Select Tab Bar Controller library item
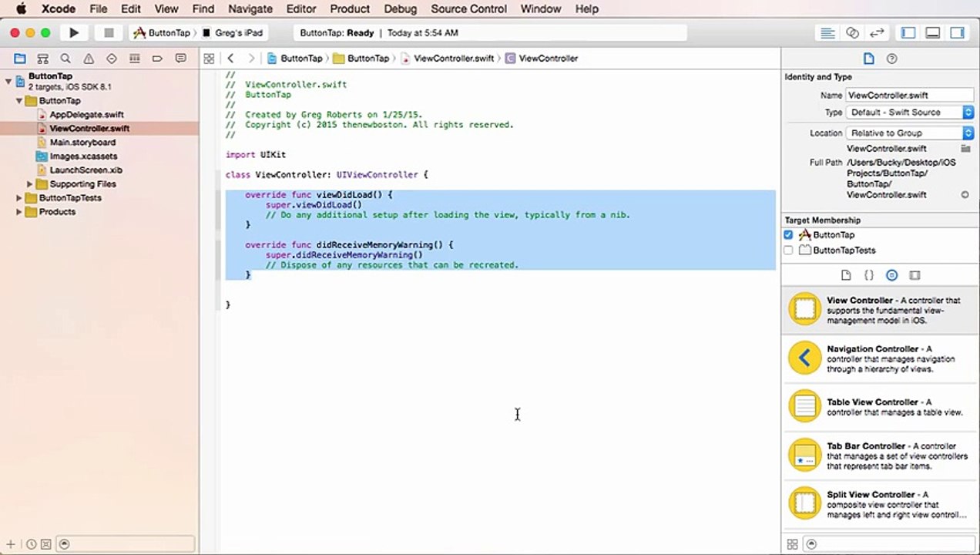 (x=881, y=456)
